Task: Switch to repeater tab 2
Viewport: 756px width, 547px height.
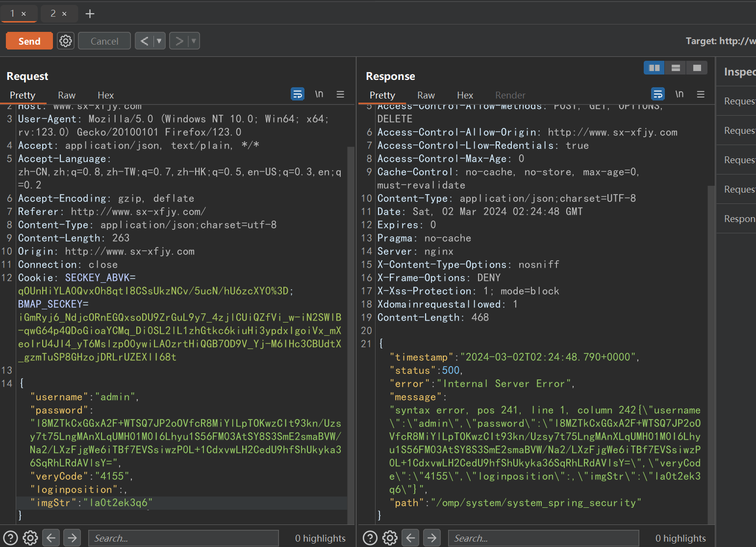Action: click(53, 14)
